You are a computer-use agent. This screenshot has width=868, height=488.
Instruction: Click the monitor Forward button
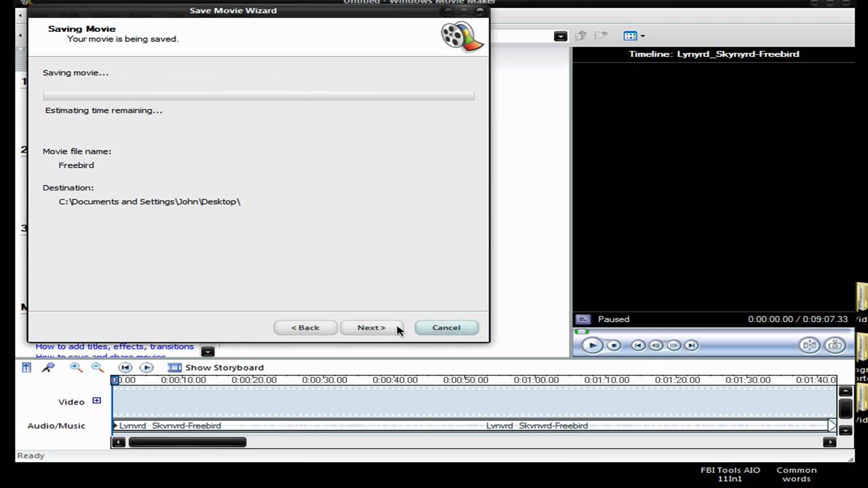pos(691,345)
